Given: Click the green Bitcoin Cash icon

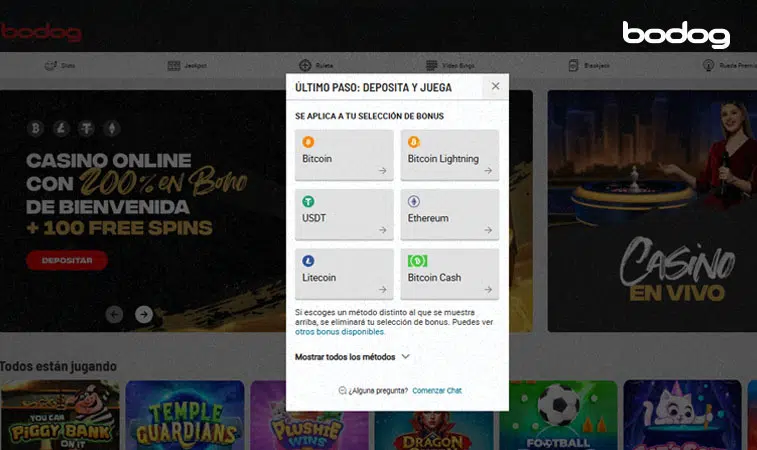Looking at the screenshot, I should click(x=417, y=260).
